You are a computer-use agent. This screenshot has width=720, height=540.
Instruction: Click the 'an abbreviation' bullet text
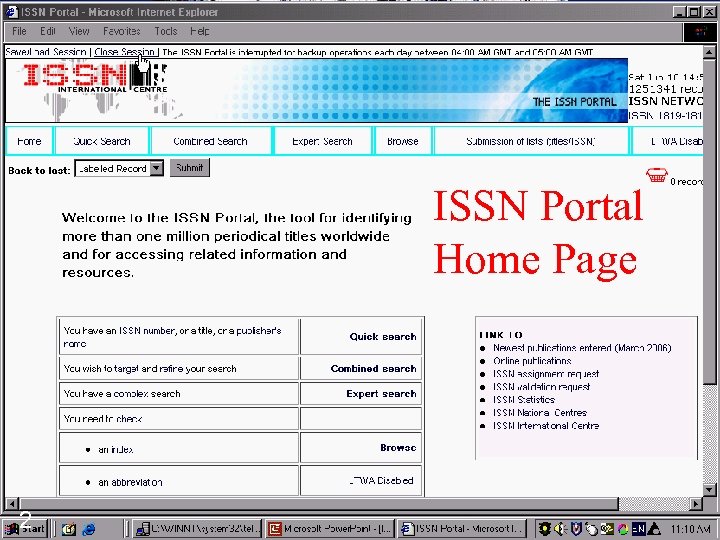point(130,483)
